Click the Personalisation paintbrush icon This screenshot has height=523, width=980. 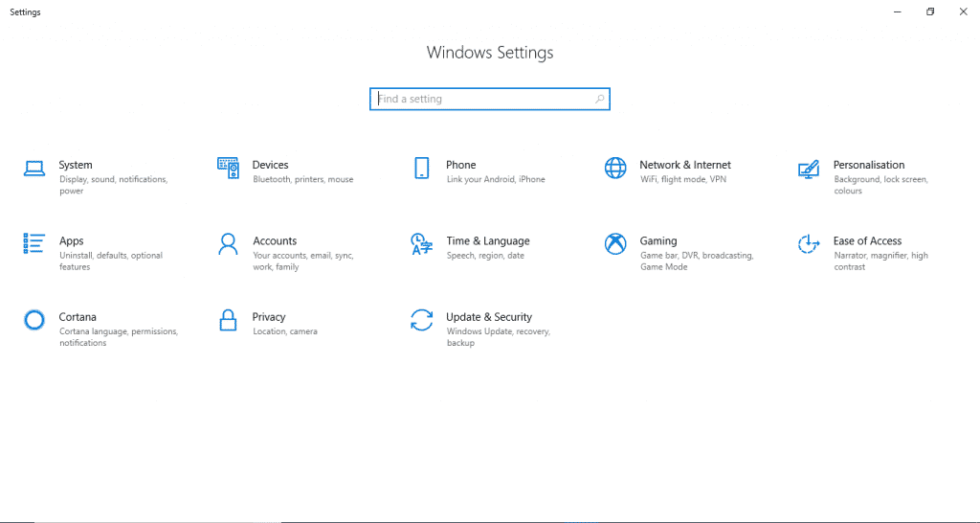coord(809,169)
